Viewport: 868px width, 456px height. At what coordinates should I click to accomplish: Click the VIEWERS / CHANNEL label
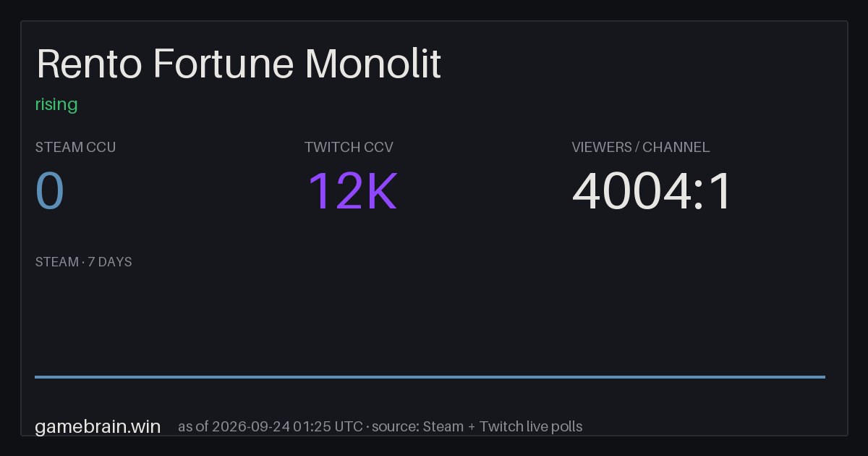click(641, 147)
